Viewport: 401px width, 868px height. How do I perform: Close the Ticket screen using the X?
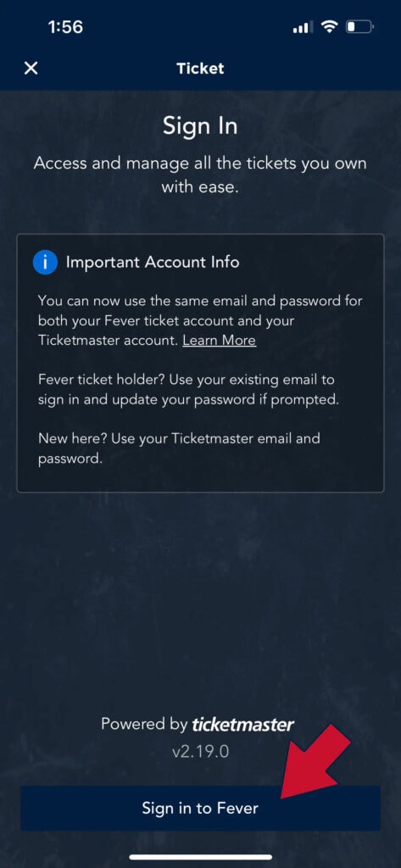(x=31, y=68)
